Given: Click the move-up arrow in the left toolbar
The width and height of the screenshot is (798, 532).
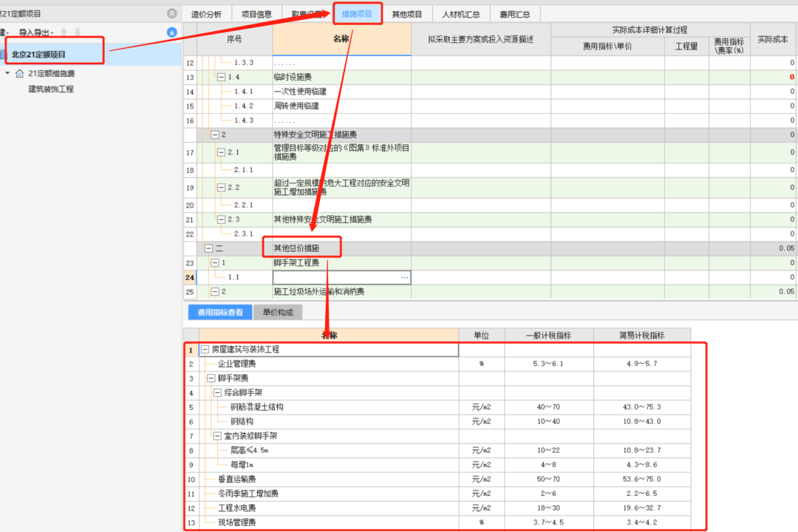Looking at the screenshot, I should 64,33.
